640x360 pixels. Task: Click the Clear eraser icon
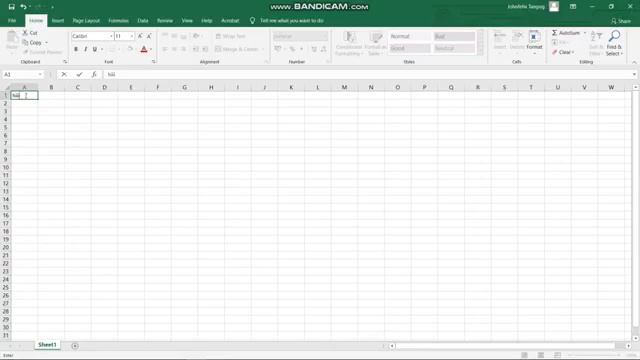click(555, 52)
